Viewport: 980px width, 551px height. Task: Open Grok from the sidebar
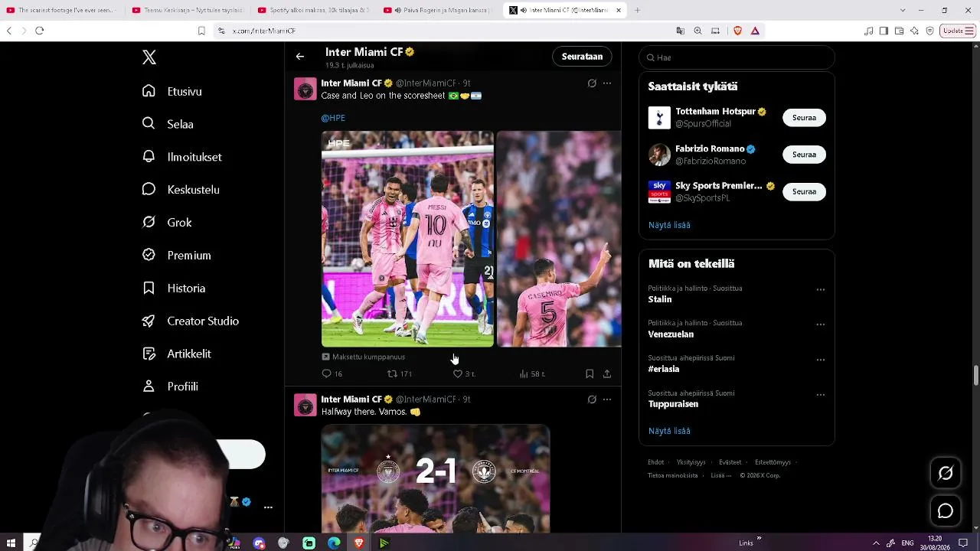pos(167,223)
